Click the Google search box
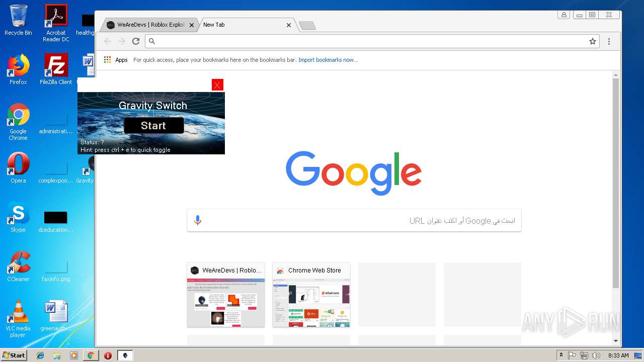The height and width of the screenshot is (362, 644). pos(354,220)
